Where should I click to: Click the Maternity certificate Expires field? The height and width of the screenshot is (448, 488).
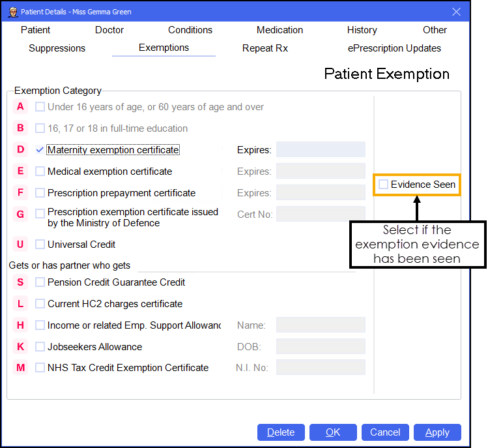click(321, 150)
